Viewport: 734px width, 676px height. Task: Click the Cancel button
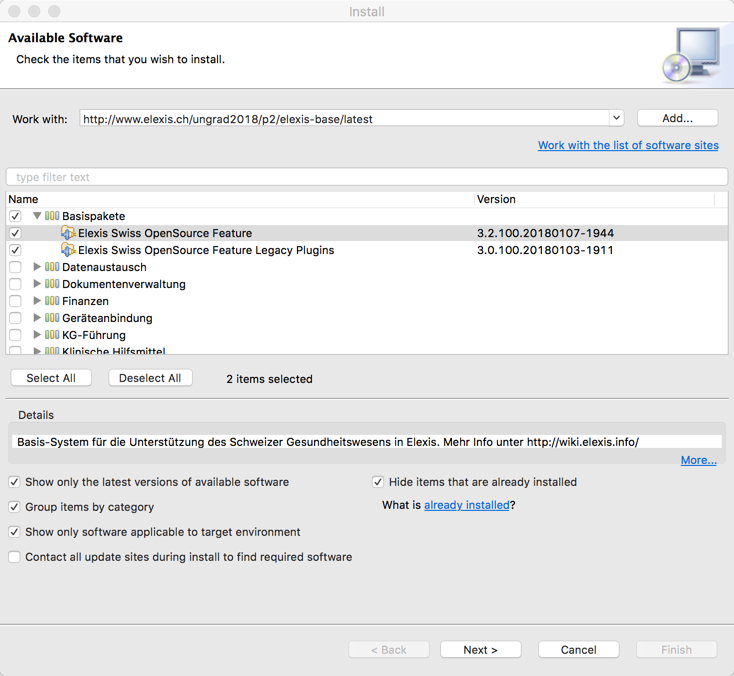pyautogui.click(x=579, y=650)
